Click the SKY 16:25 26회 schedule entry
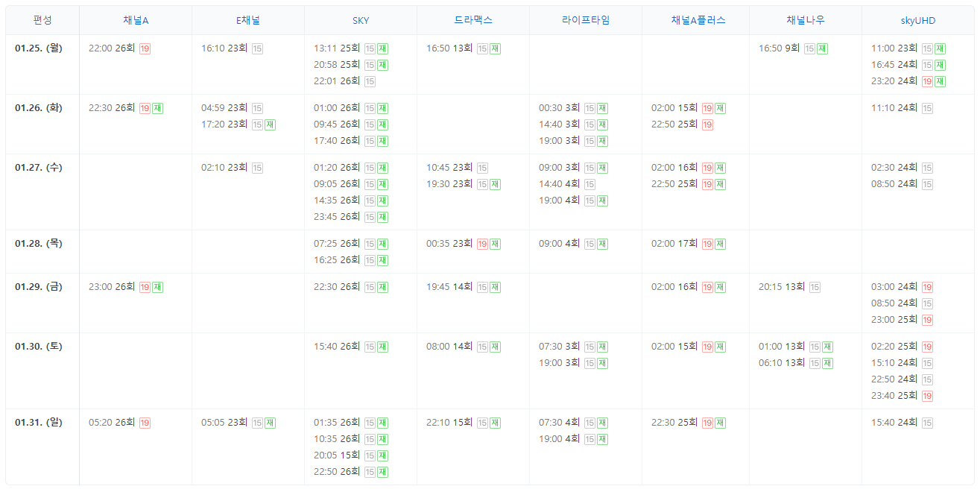Image resolution: width=980 pixels, height=492 pixels. pyautogui.click(x=350, y=260)
